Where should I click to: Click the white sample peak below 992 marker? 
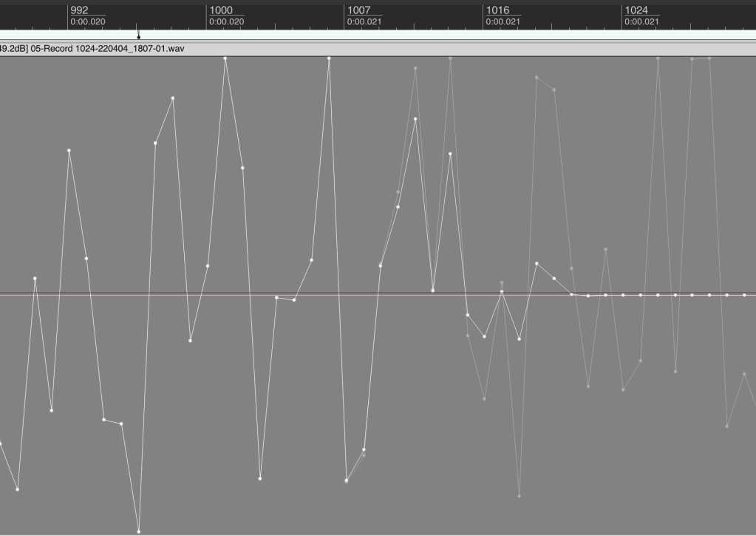(69, 151)
